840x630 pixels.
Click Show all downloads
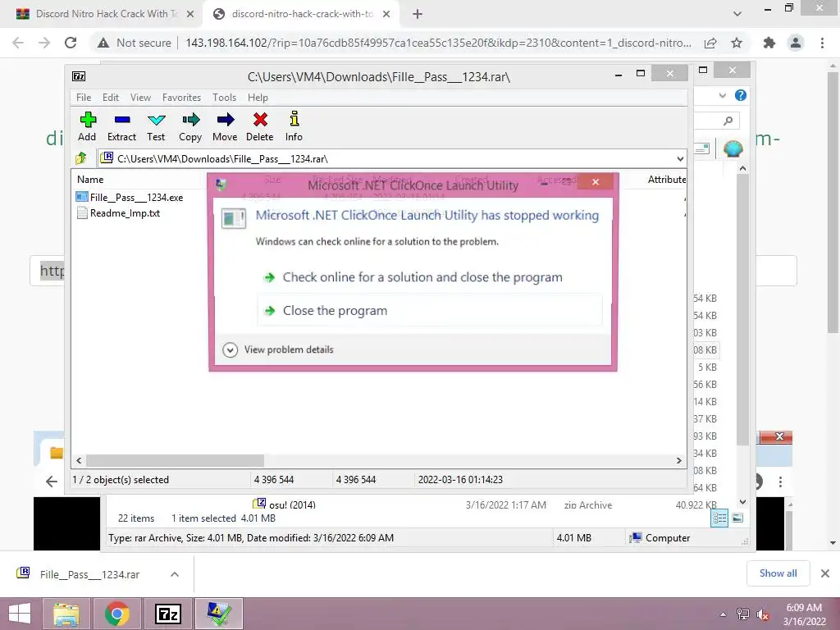(778, 573)
